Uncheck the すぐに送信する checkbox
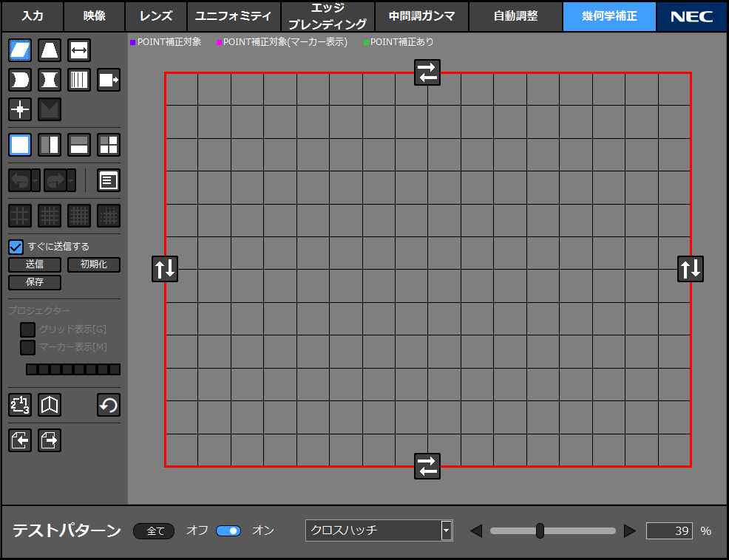729x560 pixels. [16, 247]
